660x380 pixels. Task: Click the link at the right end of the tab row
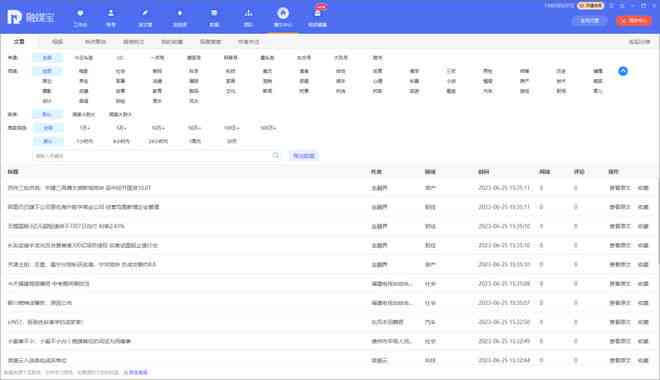639,42
